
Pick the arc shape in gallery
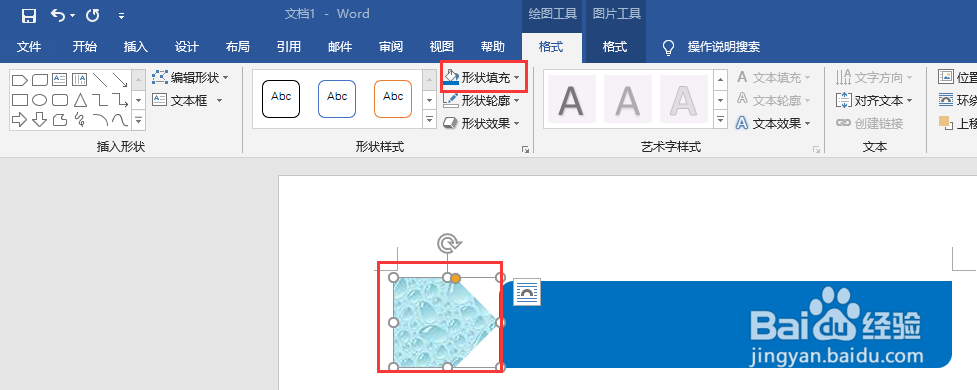[100, 120]
